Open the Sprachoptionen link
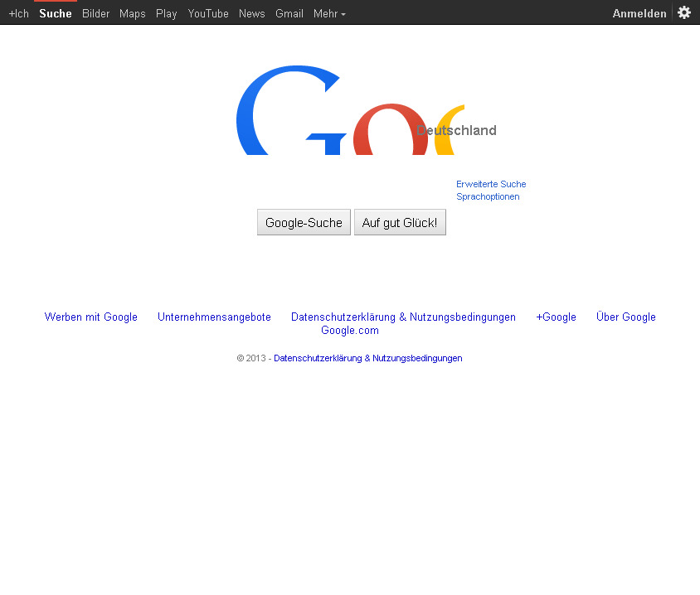Image resolution: width=700 pixels, height=595 pixels. 488,196
